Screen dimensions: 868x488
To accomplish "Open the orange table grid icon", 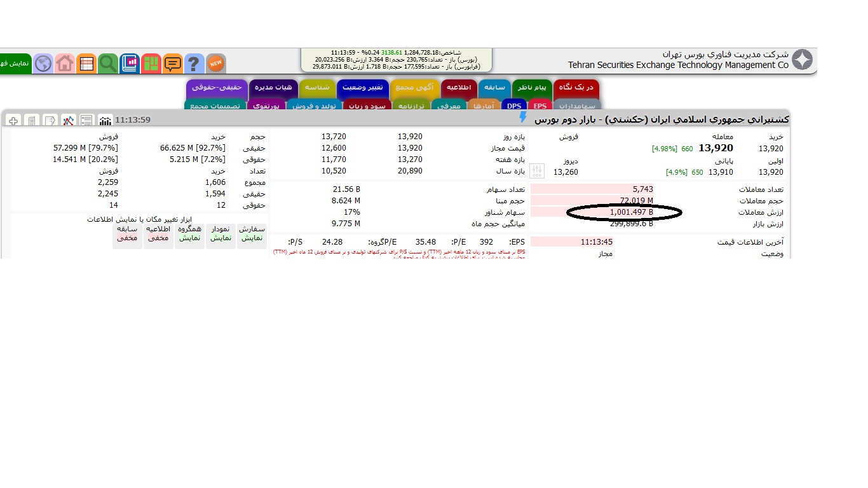I will (86, 64).
